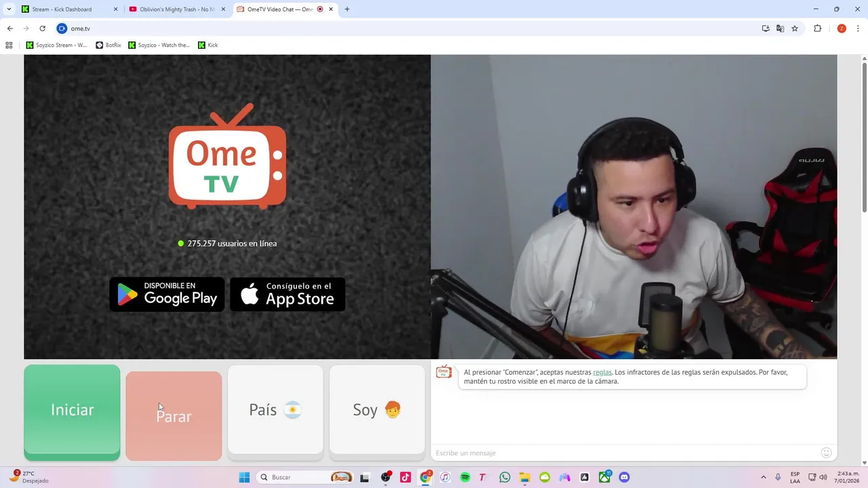Open the Windows Start menu
Image resolution: width=868 pixels, height=488 pixels.
pos(244,477)
